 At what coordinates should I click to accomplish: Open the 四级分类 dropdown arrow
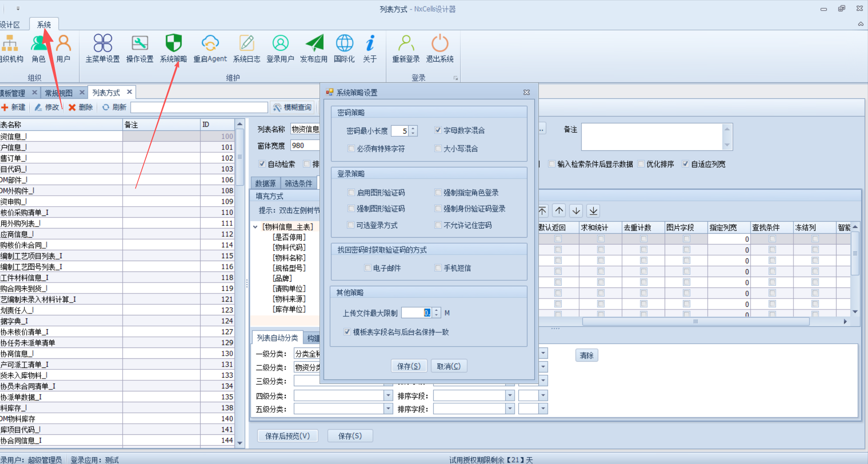point(388,395)
